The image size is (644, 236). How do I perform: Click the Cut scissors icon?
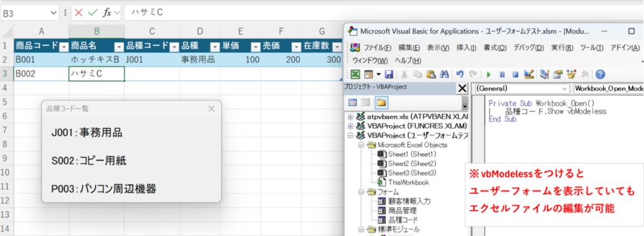[404, 74]
